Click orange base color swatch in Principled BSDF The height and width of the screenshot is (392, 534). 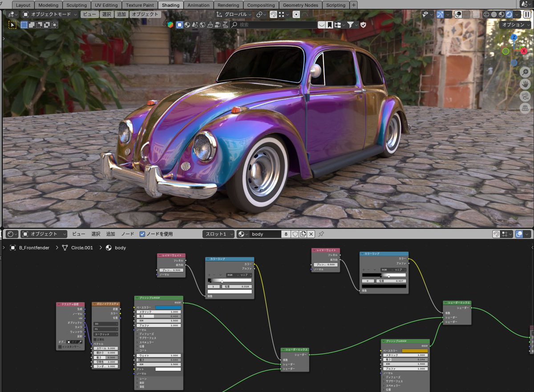pyautogui.click(x=415, y=351)
